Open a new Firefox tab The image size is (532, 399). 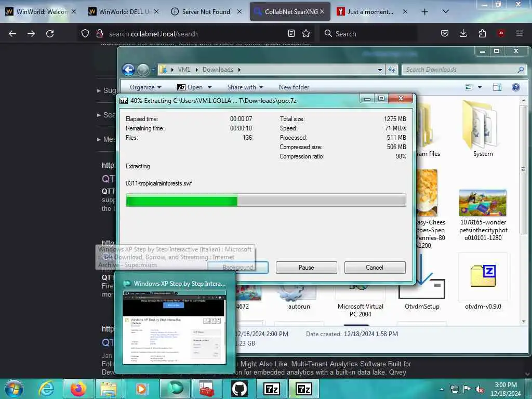tap(424, 12)
